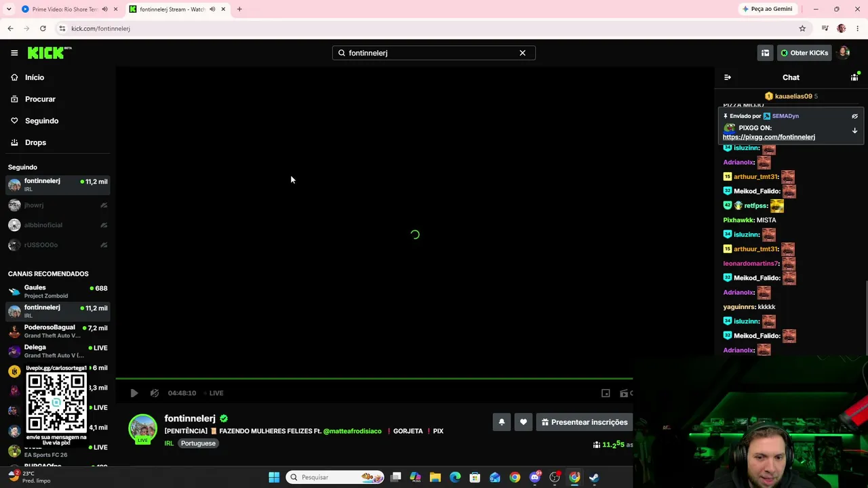This screenshot has height=488, width=868.
Task: Click Peça ao Gemini button
Action: (768, 9)
